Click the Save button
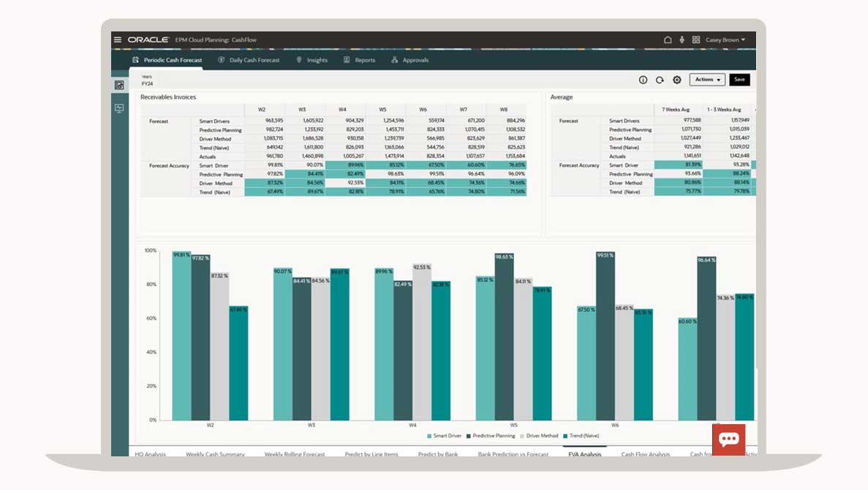Image resolution: width=868 pixels, height=490 pixels. pyautogui.click(x=739, y=80)
